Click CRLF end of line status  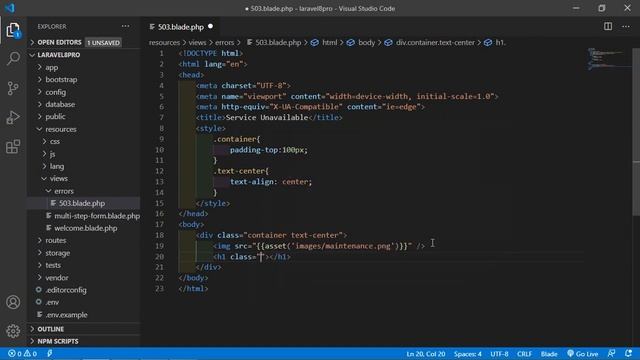[x=524, y=354]
